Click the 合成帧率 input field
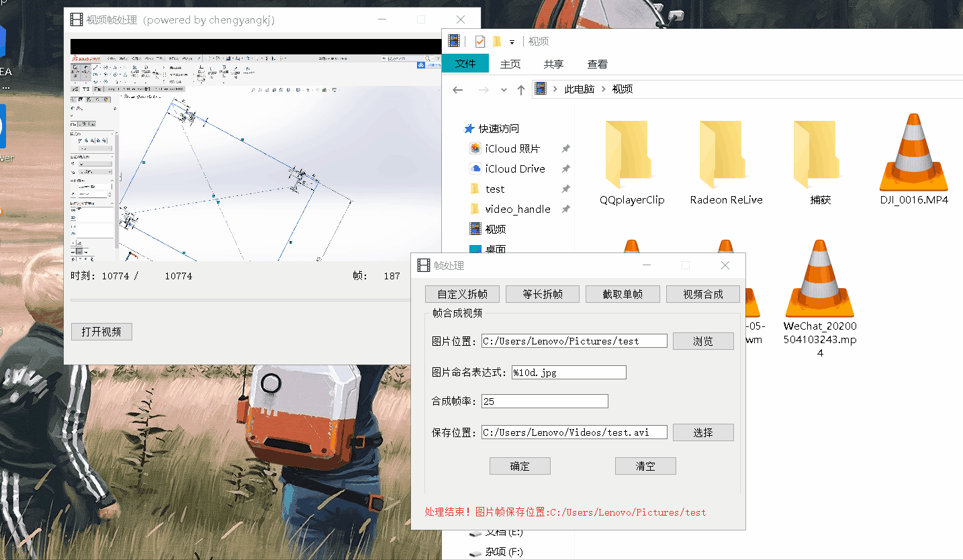Screen dimensions: 963x560 click(x=545, y=402)
